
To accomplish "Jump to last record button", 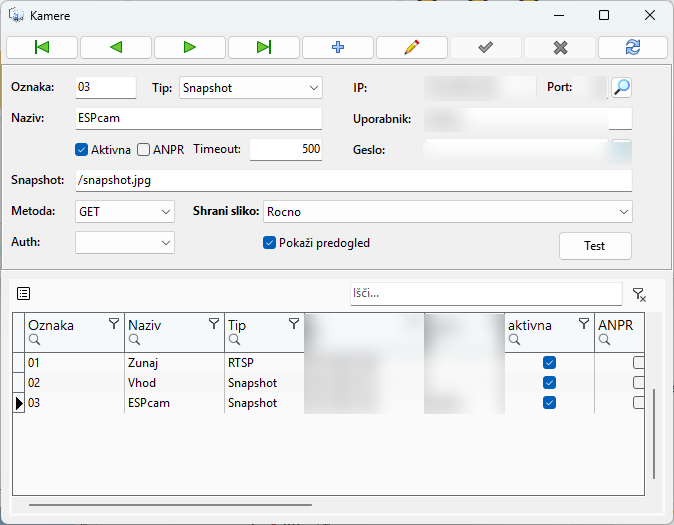I will 263,47.
